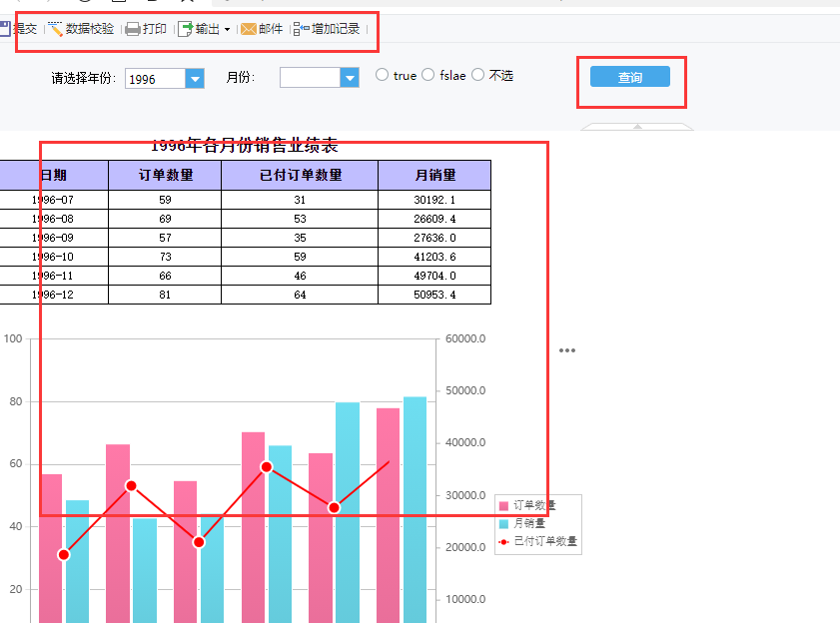Select the 1996-09 date cell

(54, 238)
